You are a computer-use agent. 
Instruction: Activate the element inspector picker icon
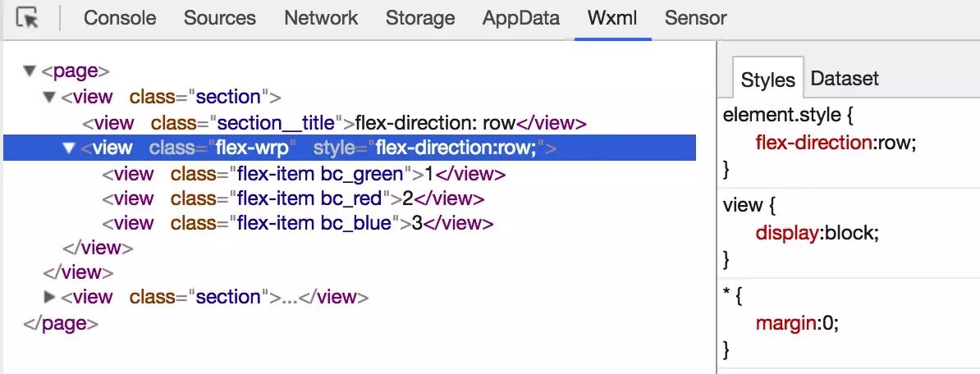click(x=28, y=18)
